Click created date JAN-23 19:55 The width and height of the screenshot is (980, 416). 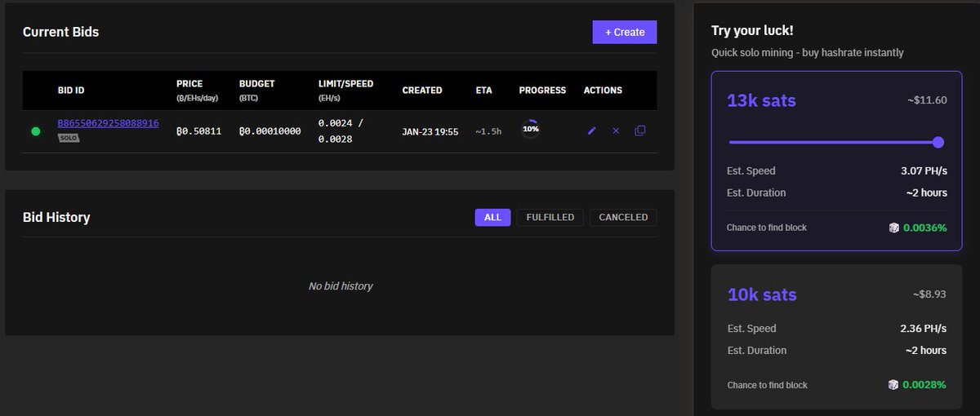(x=430, y=131)
